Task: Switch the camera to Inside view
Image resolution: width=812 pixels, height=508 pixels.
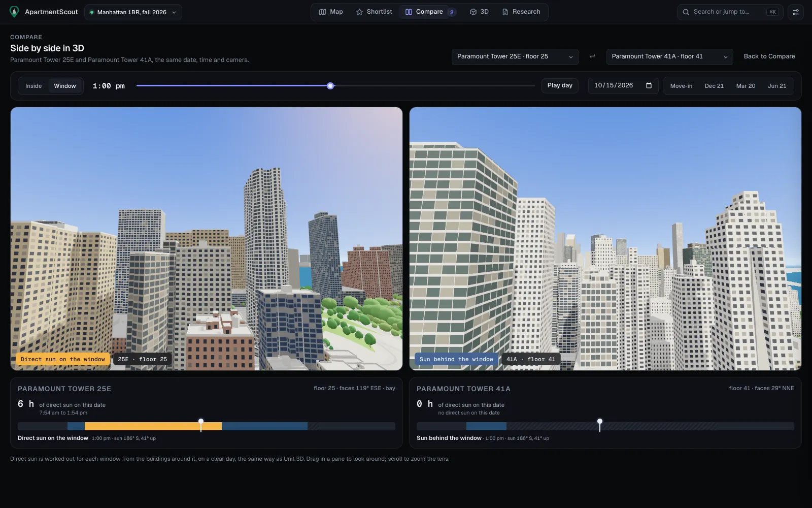Action: [33, 86]
